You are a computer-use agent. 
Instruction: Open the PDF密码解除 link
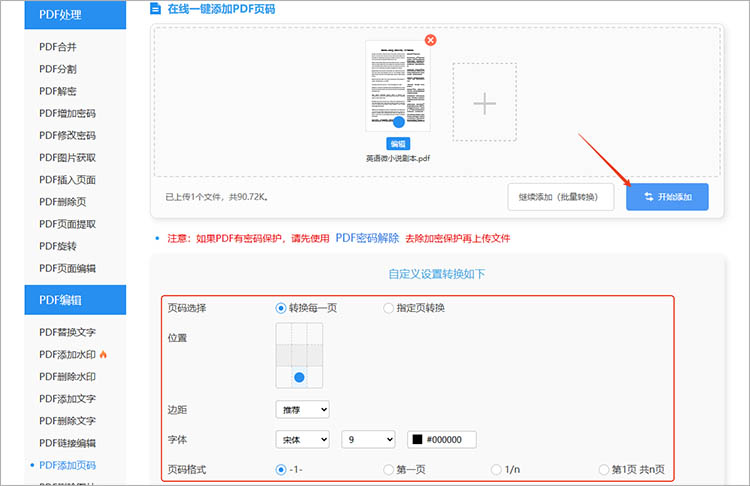(x=367, y=238)
